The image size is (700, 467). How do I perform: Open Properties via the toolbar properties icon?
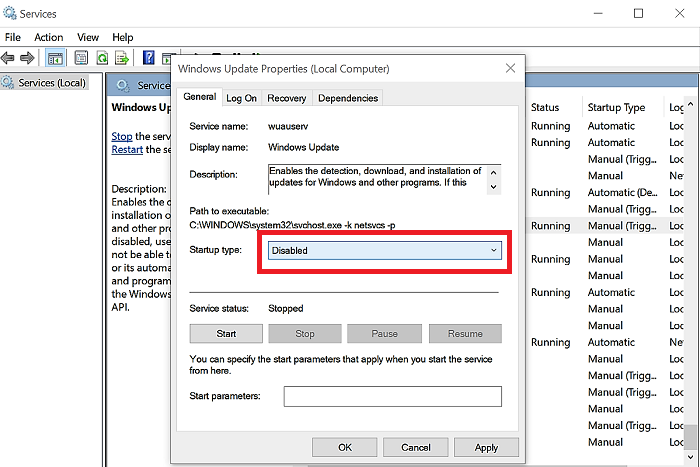(81, 58)
